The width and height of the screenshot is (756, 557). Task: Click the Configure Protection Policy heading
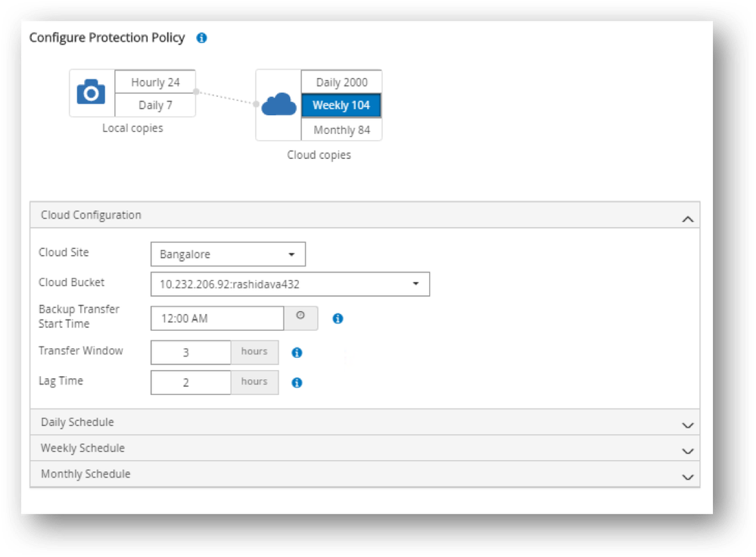click(x=107, y=38)
